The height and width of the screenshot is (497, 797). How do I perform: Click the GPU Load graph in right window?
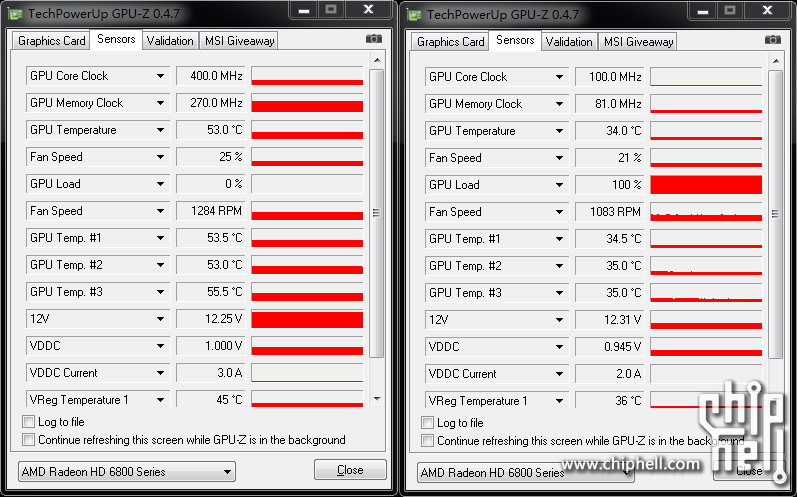[706, 185]
